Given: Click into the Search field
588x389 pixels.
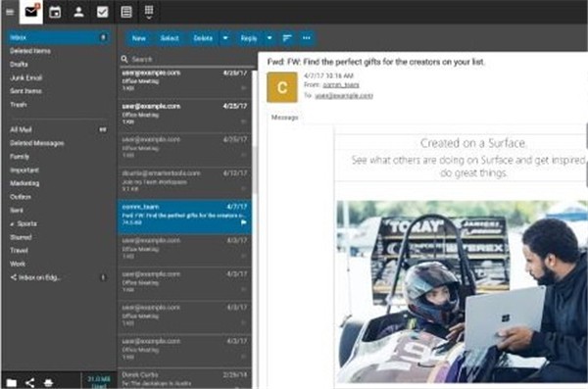Looking at the screenshot, I should (187, 59).
